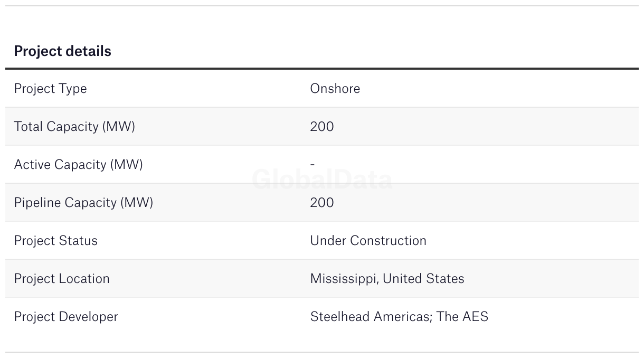Click United States in location value
Viewport: 644px width, 358px height.
point(423,279)
